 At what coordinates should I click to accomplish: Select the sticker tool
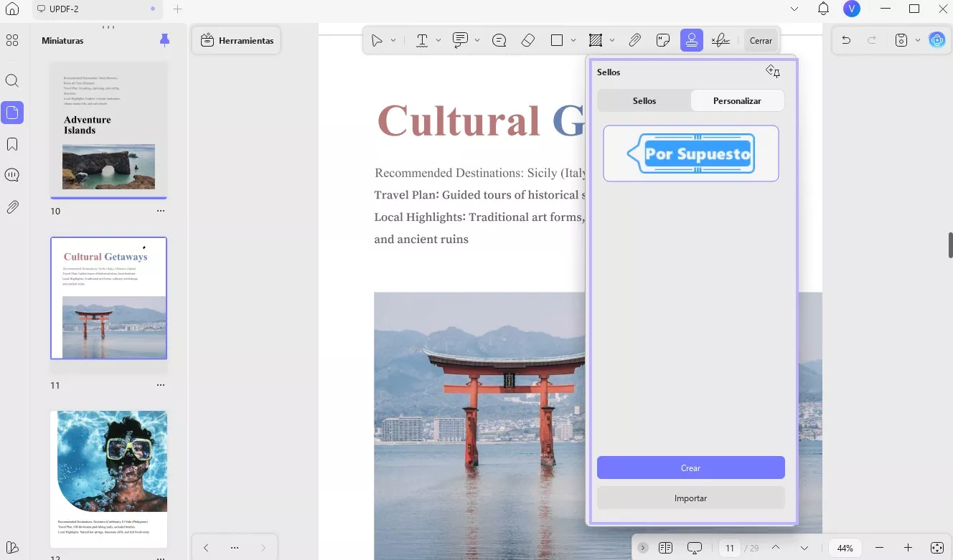(x=663, y=41)
